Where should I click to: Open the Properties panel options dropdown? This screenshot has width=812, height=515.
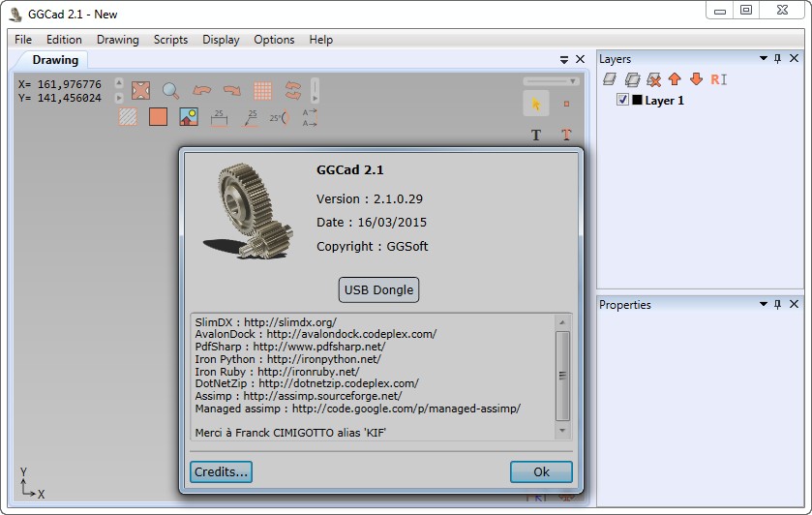(x=764, y=304)
